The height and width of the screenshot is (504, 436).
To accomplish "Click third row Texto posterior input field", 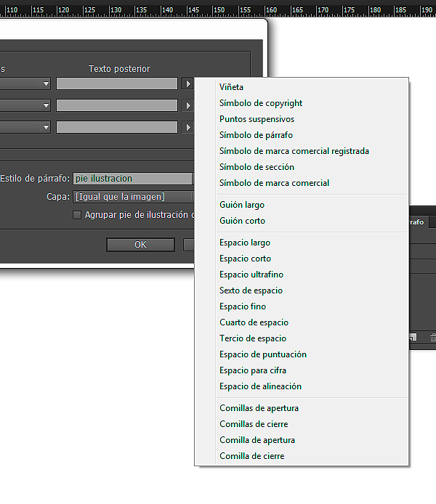I will (x=117, y=127).
